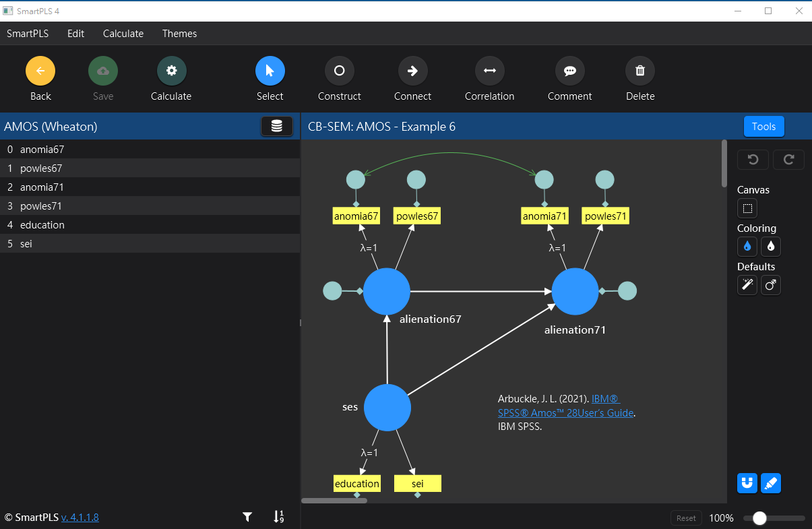Open the Themes menu
812x529 pixels.
pos(180,34)
